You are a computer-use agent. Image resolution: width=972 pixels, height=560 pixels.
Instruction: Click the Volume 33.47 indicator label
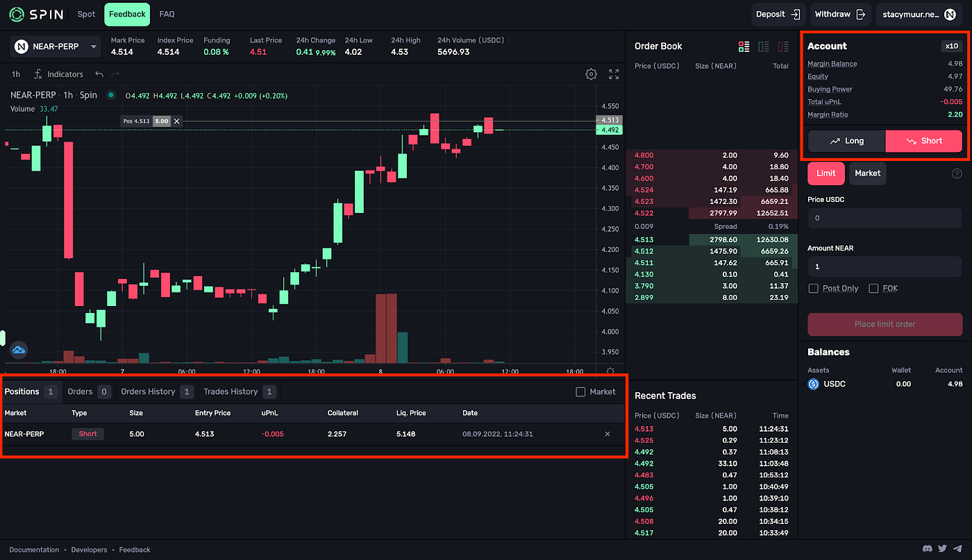[34, 109]
